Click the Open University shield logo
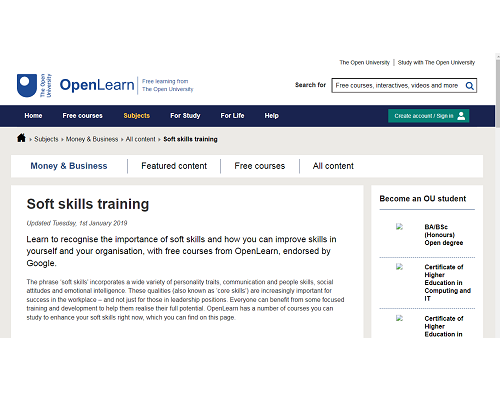Screen dimensions: 500x400 27,86
